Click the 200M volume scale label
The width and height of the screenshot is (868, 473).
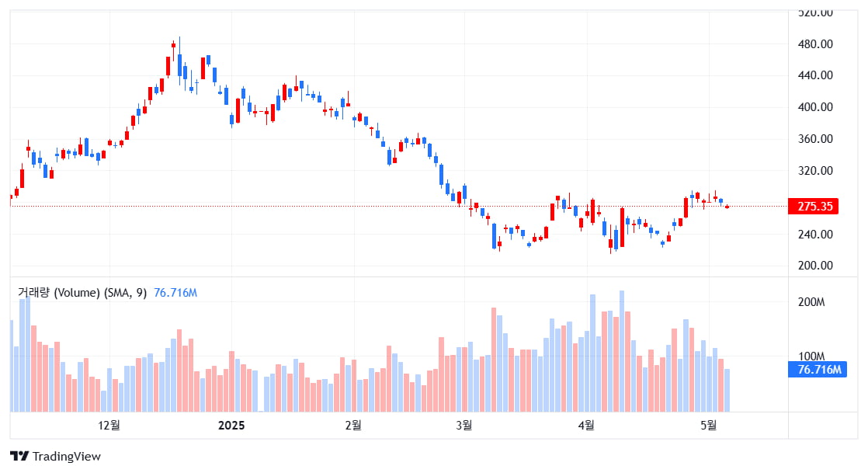tap(811, 302)
